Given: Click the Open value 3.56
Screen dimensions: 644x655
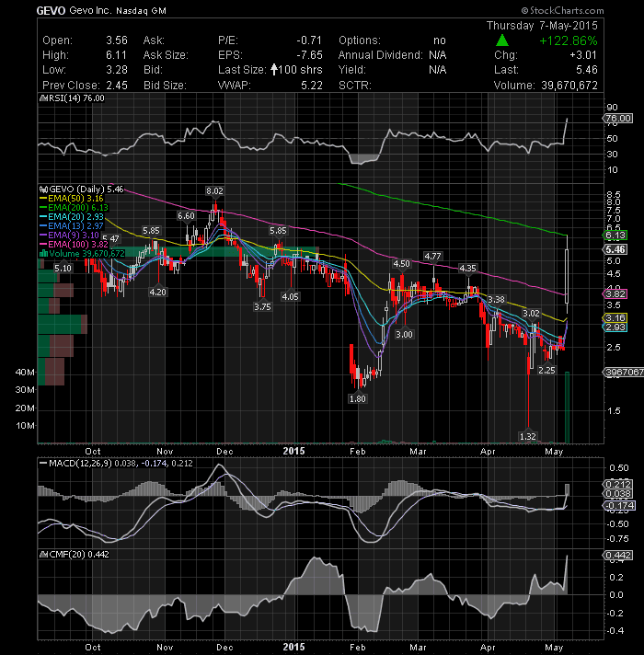Looking at the screenshot, I should (x=117, y=40).
